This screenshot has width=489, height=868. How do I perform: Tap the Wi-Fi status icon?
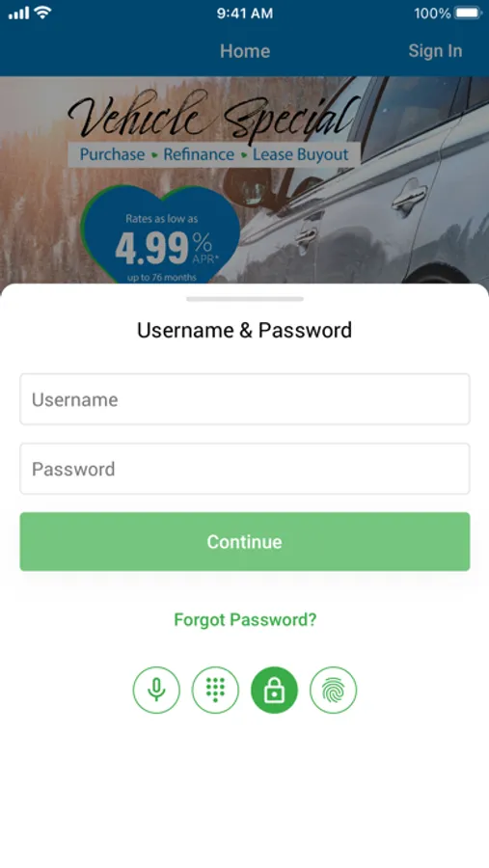point(42,13)
